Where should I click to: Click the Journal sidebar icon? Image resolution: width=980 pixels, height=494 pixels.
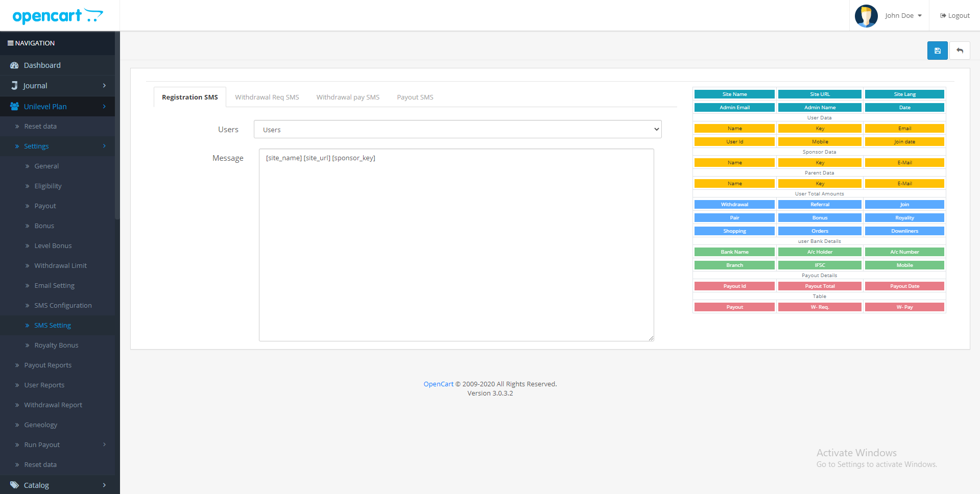tap(14, 86)
